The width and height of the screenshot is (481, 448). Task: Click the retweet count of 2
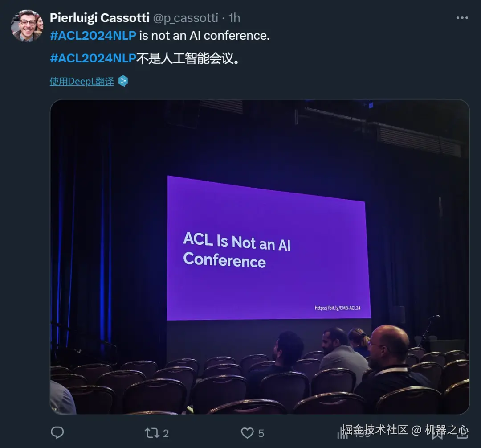point(166,433)
